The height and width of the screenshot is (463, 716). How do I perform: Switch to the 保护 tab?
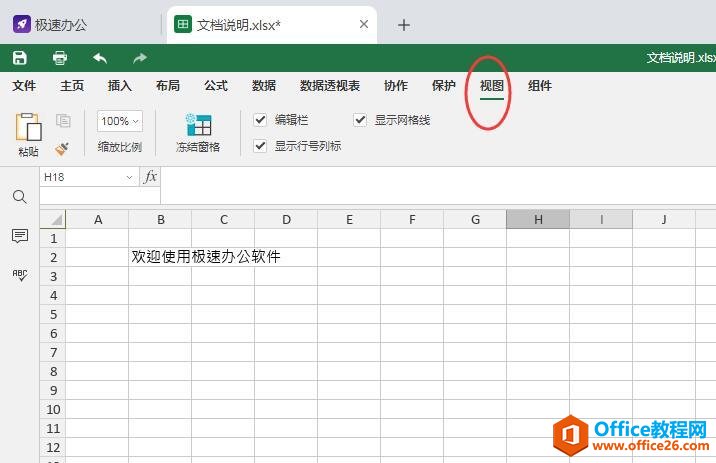444,86
